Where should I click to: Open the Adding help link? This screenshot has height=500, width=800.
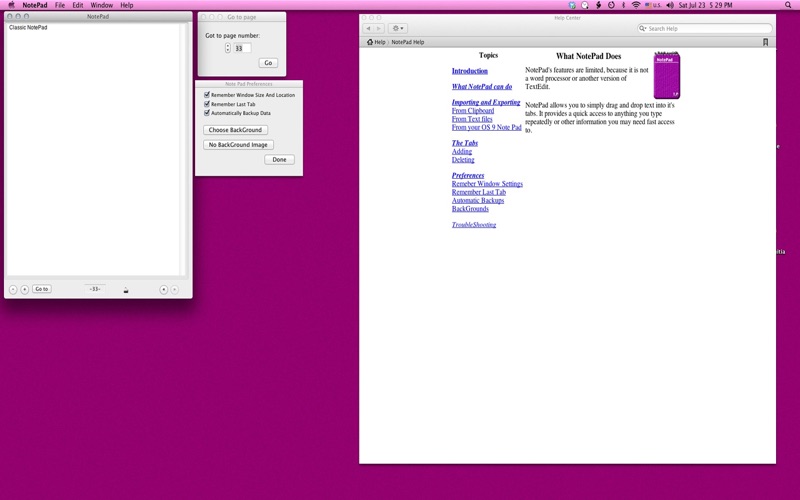pyautogui.click(x=462, y=152)
